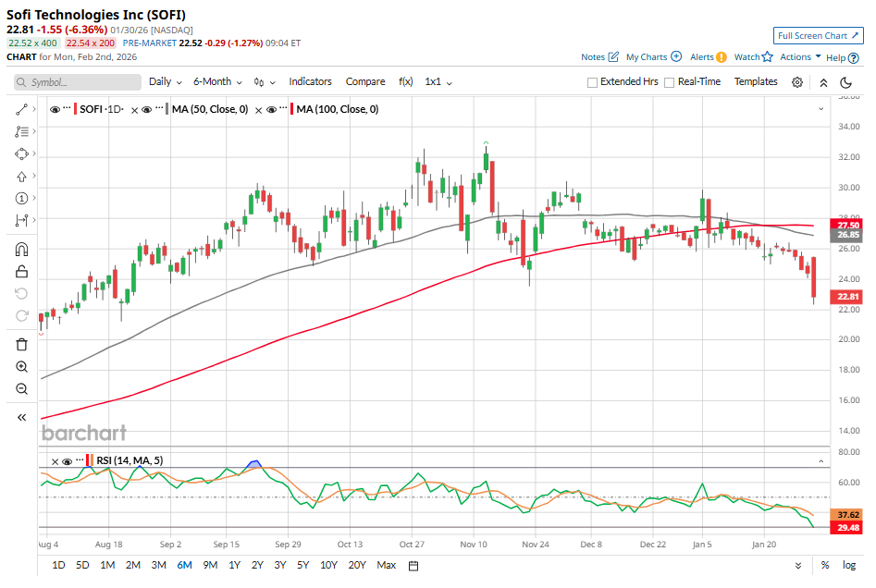Image resolution: width=876 pixels, height=588 pixels.
Task: Click the trash icon to delete drawings
Action: pos(21,344)
